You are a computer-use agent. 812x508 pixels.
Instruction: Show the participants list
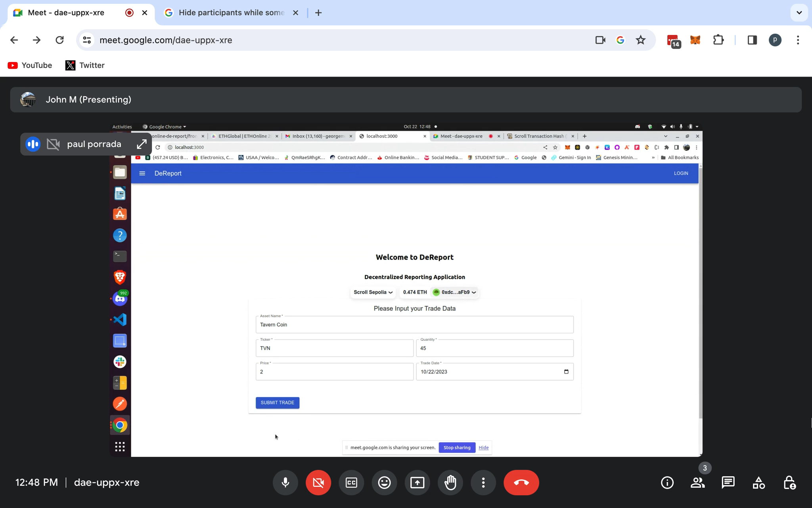tap(697, 483)
